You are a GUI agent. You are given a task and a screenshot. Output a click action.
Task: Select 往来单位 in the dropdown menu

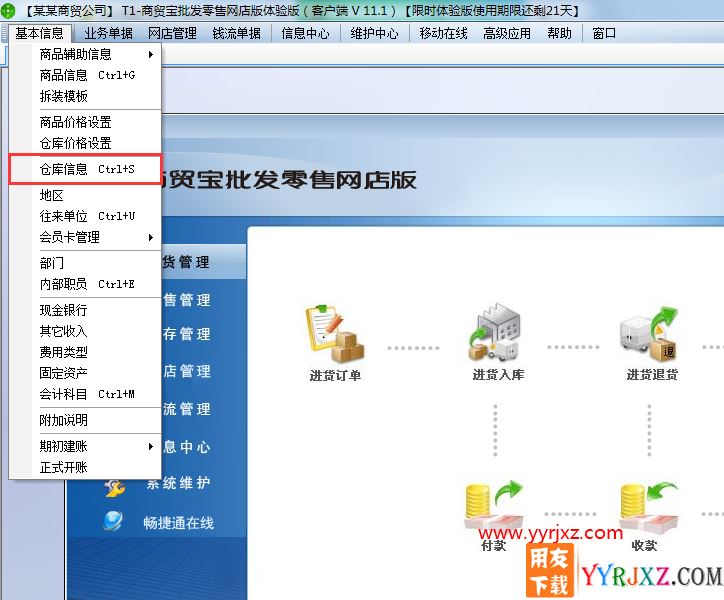click(84, 216)
